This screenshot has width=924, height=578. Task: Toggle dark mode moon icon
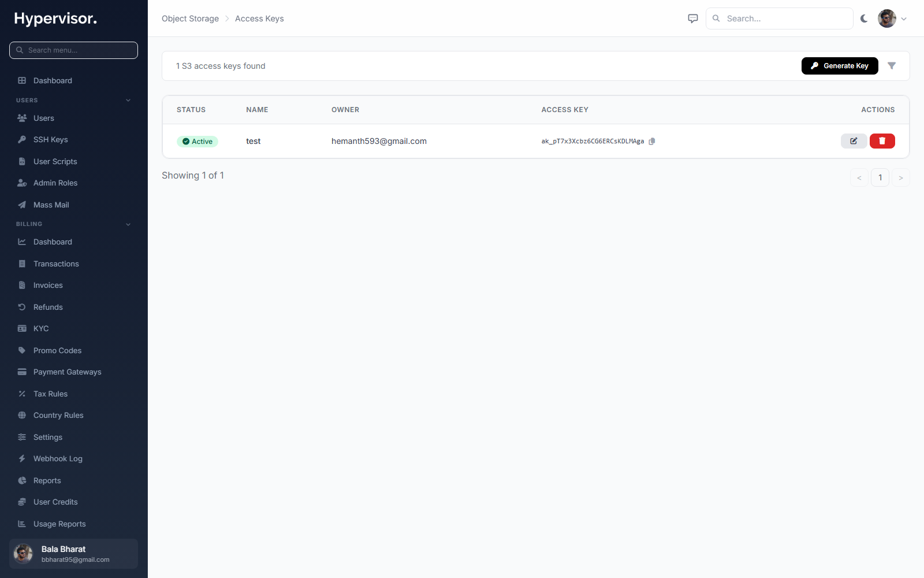864,18
